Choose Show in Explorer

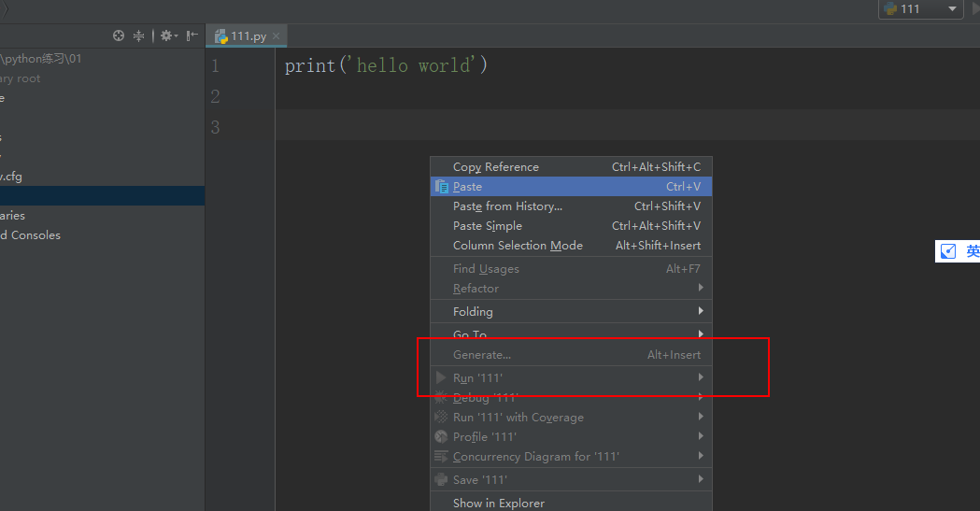[571, 503]
